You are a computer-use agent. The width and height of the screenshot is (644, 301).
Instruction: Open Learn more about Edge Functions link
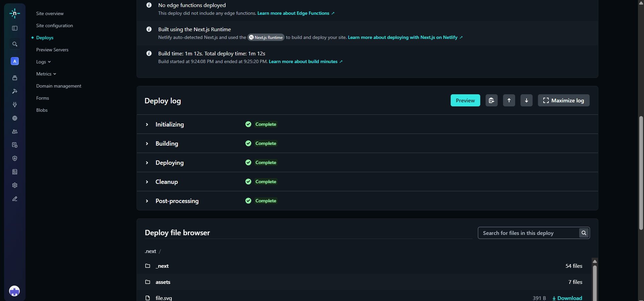296,13
